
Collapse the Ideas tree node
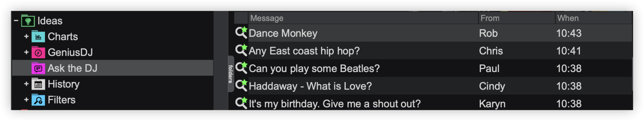point(16,21)
